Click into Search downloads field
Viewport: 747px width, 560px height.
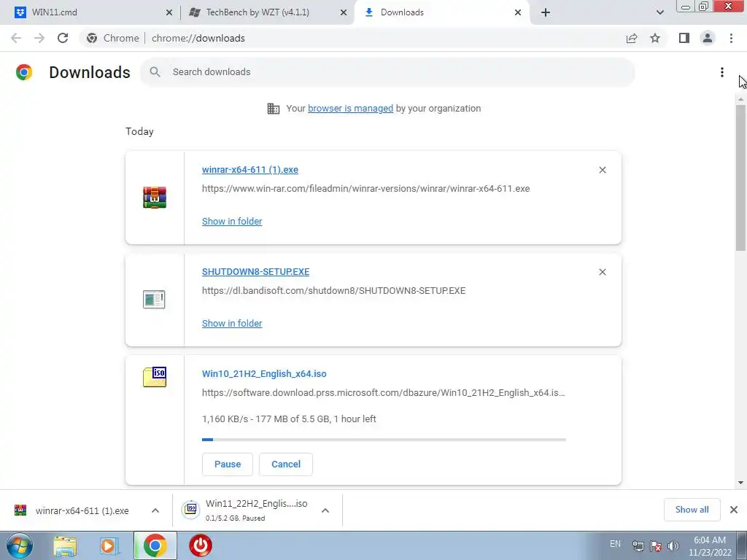click(387, 72)
